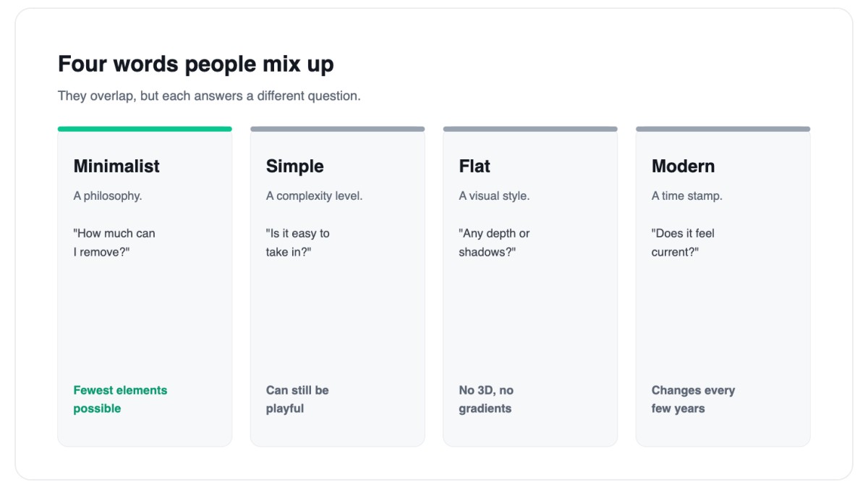
Task: Click the gray bar above Simple card
Action: click(338, 129)
